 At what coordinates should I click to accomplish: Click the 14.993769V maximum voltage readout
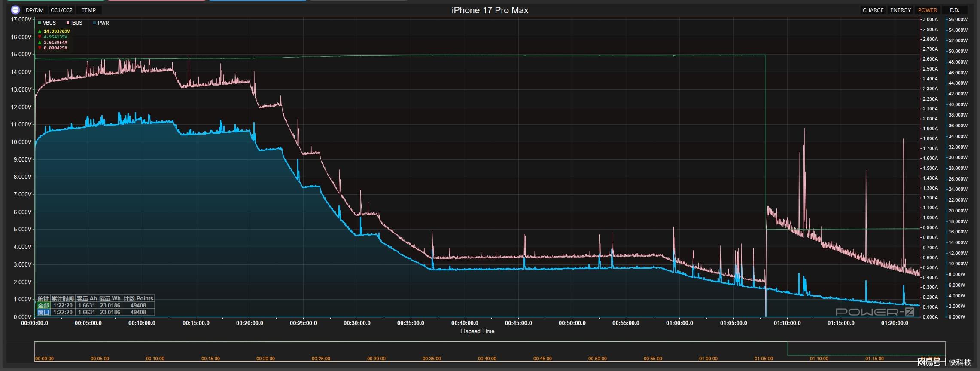57,31
